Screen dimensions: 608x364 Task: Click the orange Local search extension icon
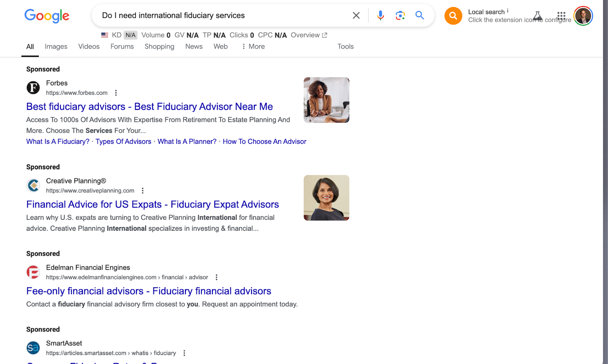(x=453, y=16)
